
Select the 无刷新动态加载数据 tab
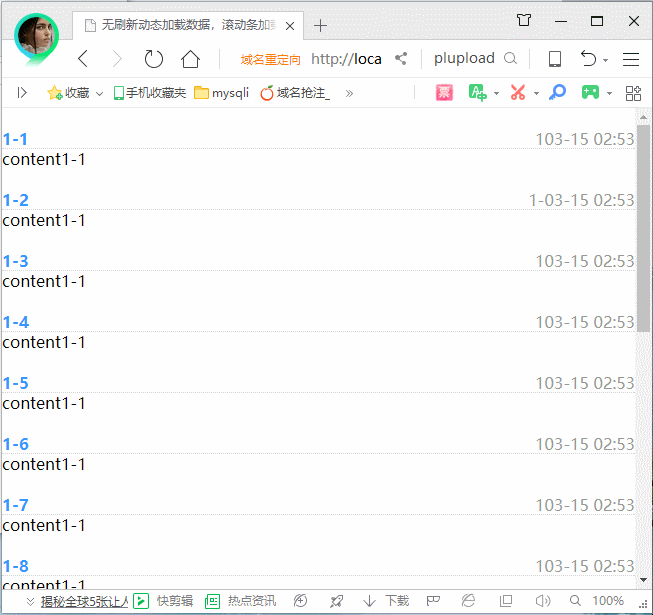(x=188, y=25)
